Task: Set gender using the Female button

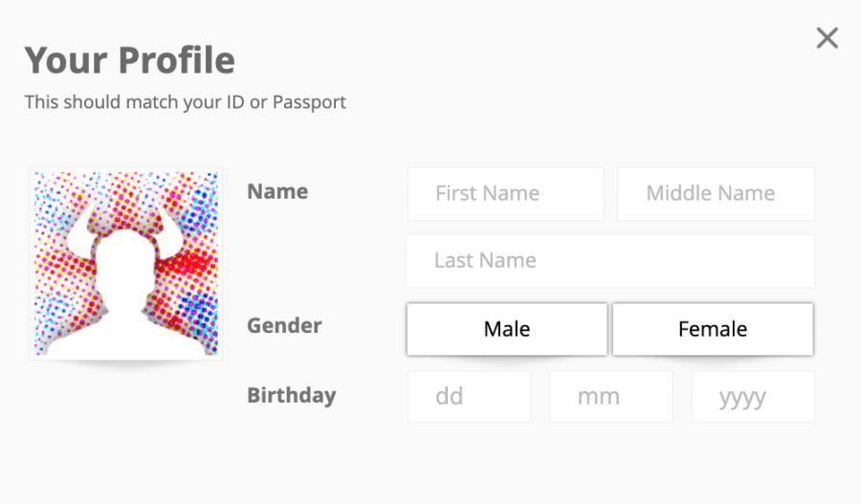Action: coord(713,329)
